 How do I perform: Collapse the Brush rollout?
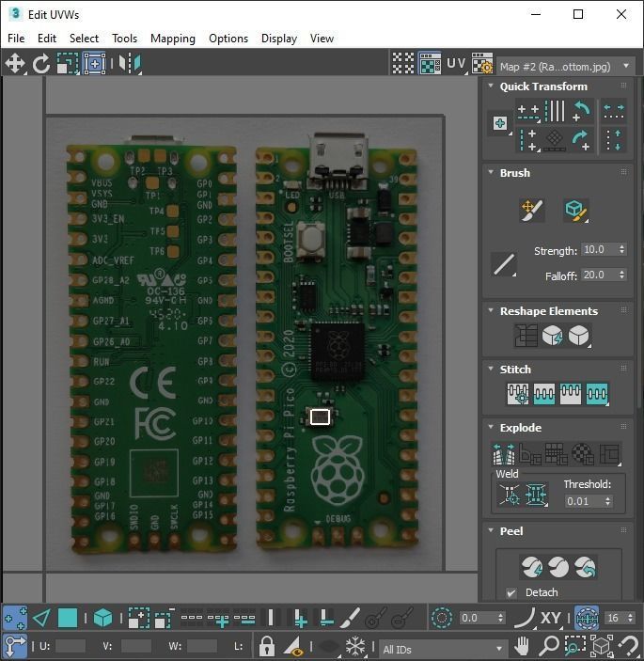[x=491, y=172]
